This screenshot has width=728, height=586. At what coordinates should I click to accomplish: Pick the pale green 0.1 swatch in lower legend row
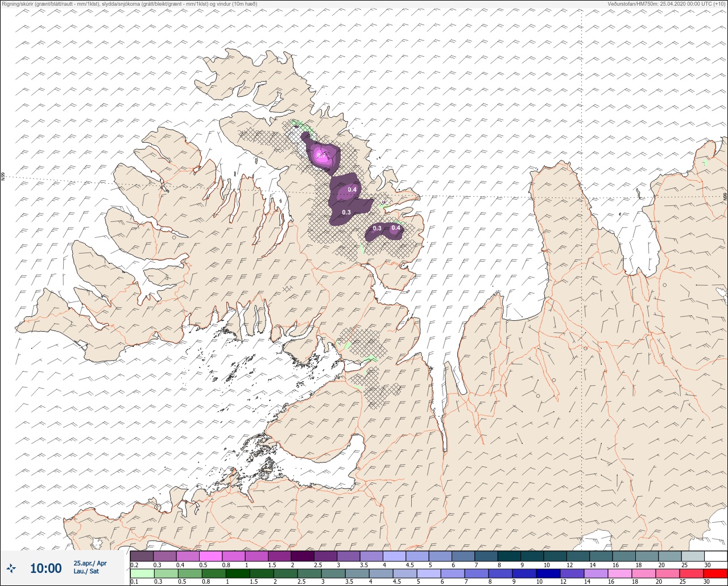click(x=142, y=573)
